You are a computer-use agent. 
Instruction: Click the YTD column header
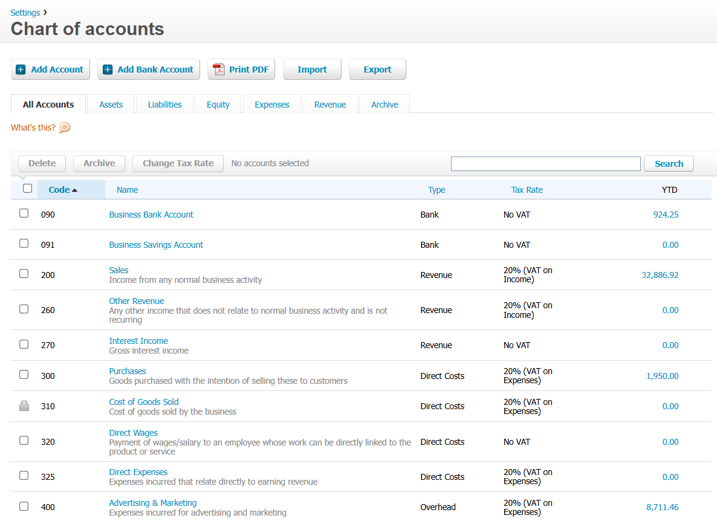[x=669, y=190]
